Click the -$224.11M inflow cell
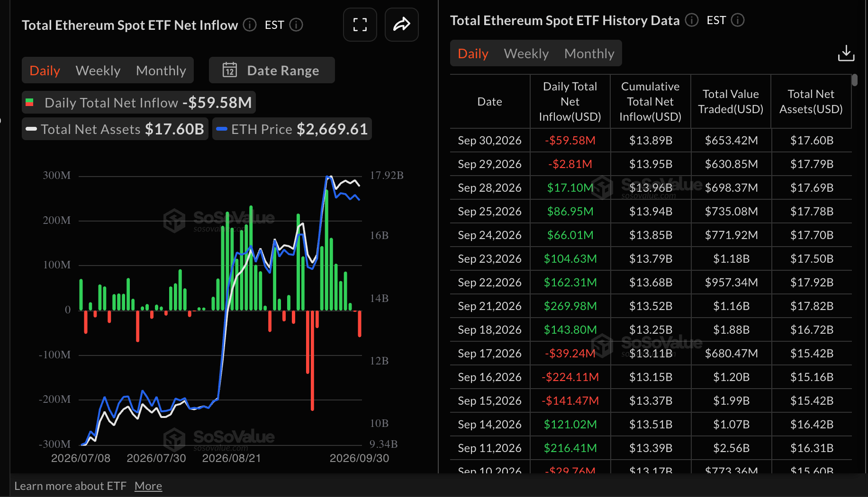868x497 pixels. tap(570, 377)
